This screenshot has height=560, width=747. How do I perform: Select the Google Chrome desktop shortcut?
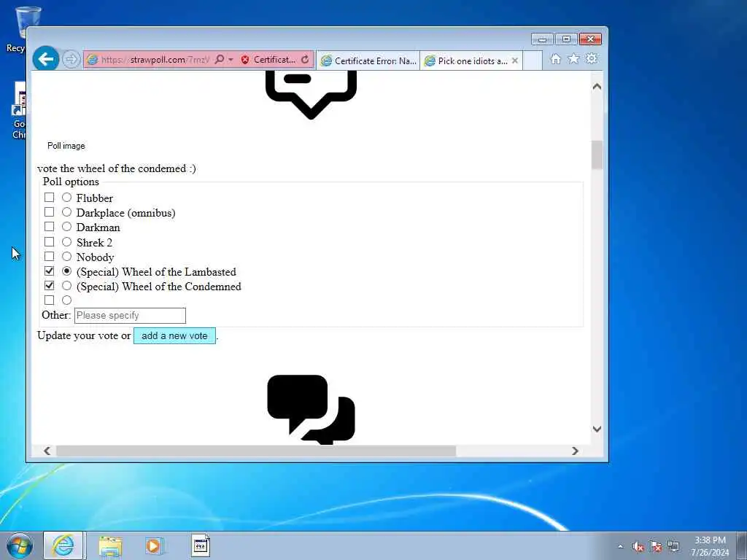click(x=19, y=111)
